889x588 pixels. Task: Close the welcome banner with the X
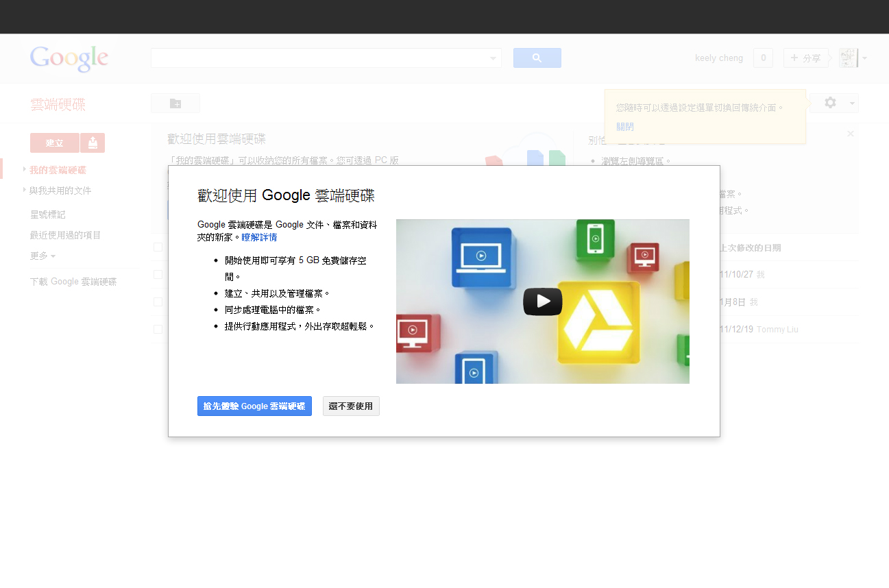(851, 134)
